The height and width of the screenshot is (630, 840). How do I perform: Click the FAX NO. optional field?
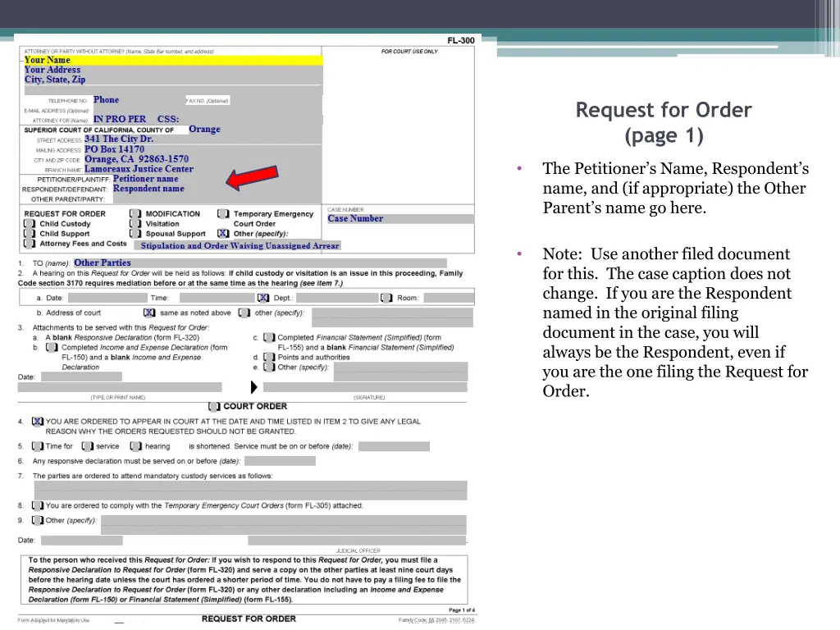tap(276, 100)
